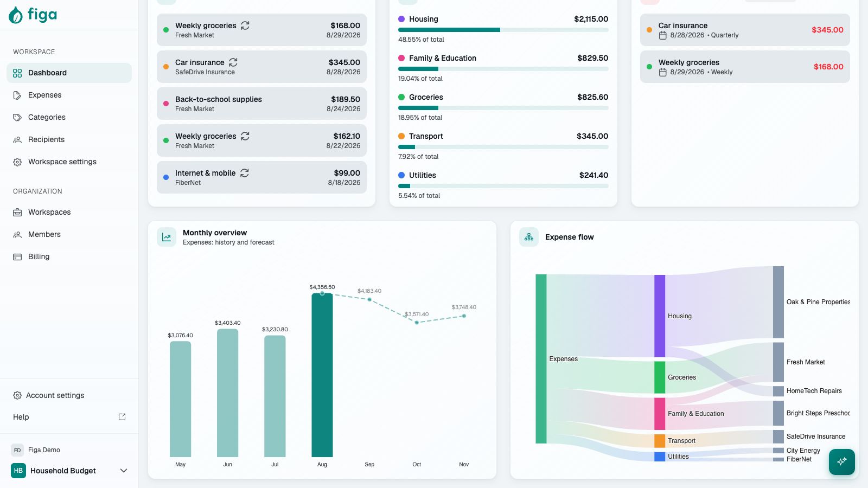Open the AI assistant sparkle button
This screenshot has height=488, width=868.
[x=842, y=462]
